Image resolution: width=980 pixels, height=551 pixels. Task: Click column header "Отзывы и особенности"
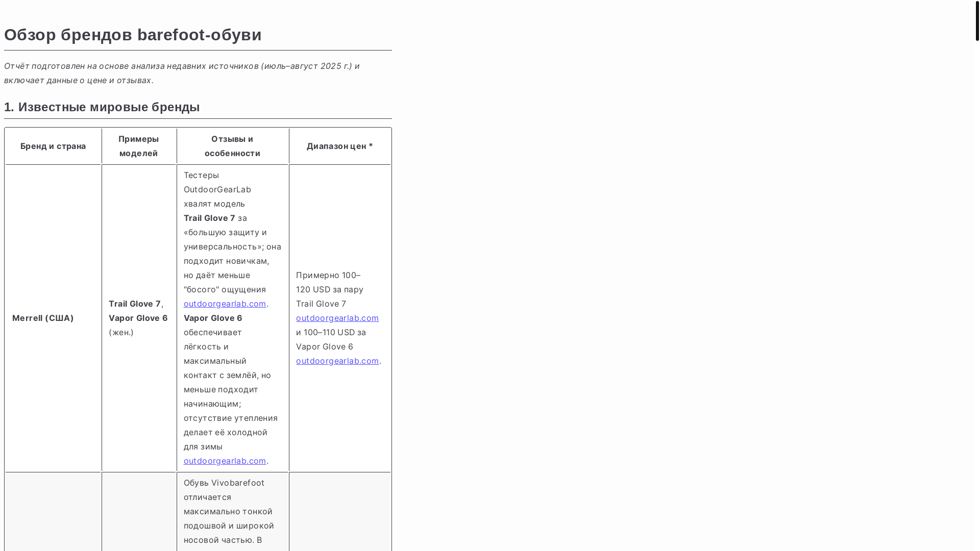tap(233, 146)
